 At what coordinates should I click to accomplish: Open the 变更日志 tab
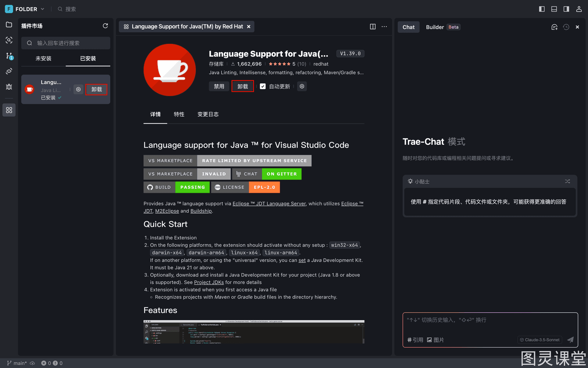pyautogui.click(x=208, y=114)
